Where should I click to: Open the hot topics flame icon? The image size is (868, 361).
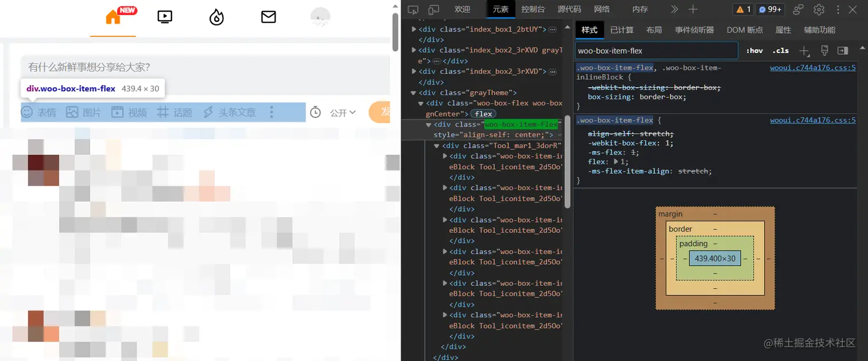[216, 17]
